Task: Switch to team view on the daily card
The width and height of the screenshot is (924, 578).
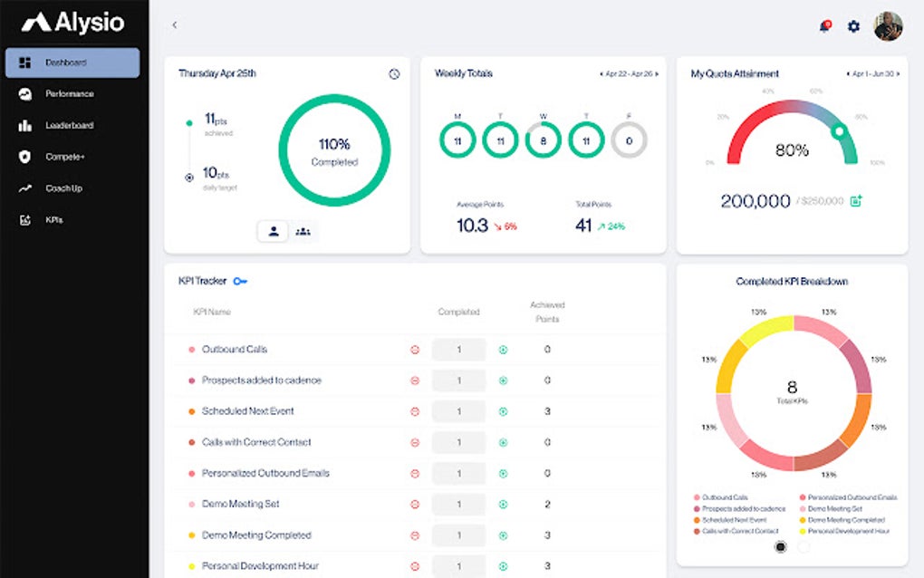Action: click(x=304, y=231)
